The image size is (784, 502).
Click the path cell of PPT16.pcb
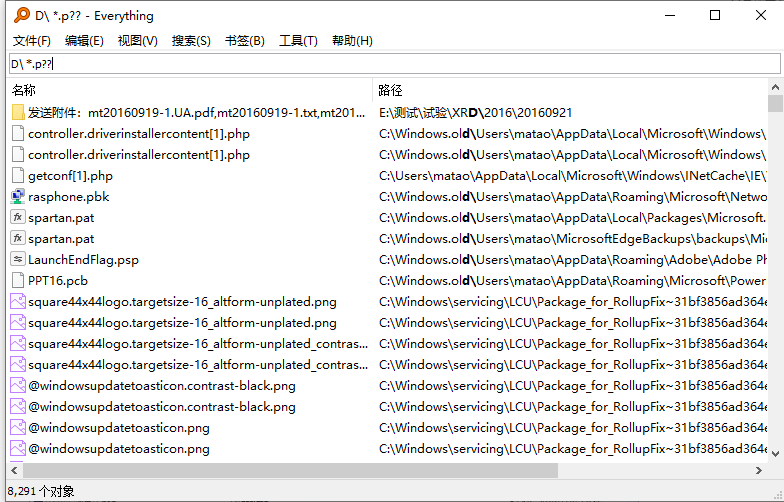coord(572,281)
